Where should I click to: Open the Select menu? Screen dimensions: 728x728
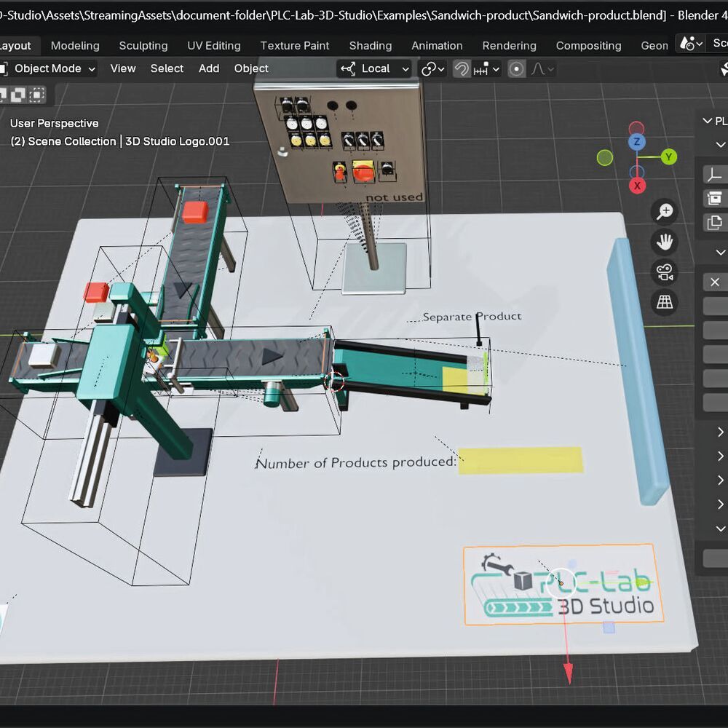167,68
